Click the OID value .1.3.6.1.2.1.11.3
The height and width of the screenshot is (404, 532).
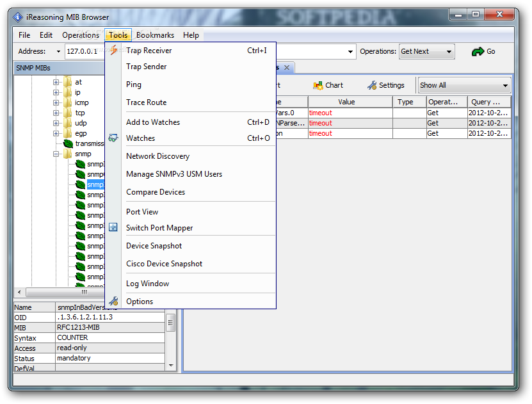click(x=85, y=317)
